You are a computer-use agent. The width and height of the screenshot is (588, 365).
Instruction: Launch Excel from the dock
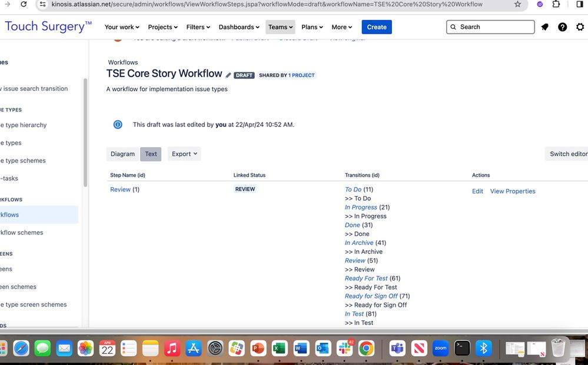(280, 349)
